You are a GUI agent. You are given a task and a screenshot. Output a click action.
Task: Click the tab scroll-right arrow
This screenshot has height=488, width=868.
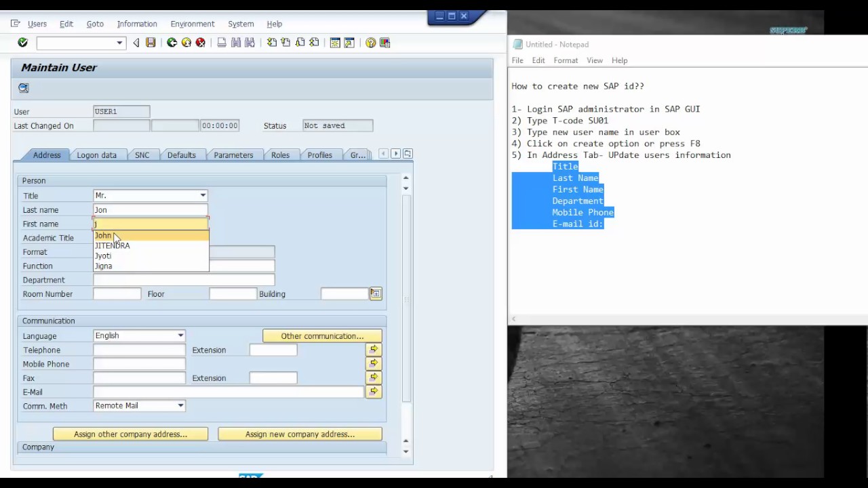point(396,154)
